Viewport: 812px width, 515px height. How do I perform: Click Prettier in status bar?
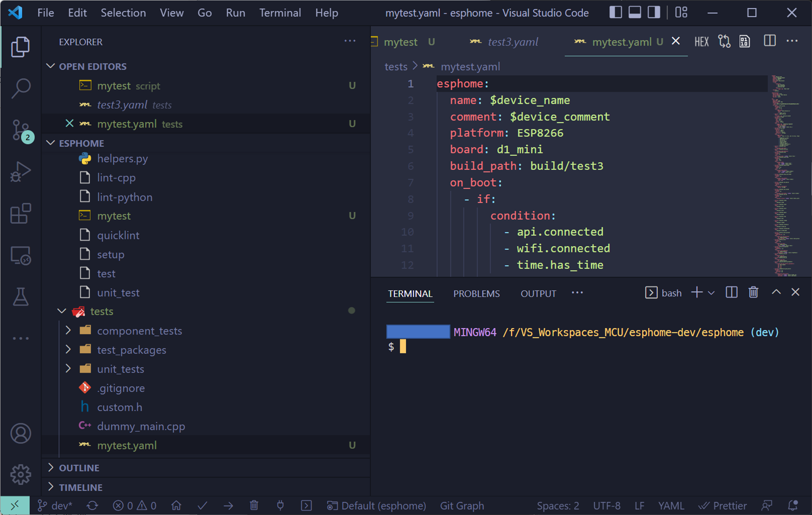[722, 505]
